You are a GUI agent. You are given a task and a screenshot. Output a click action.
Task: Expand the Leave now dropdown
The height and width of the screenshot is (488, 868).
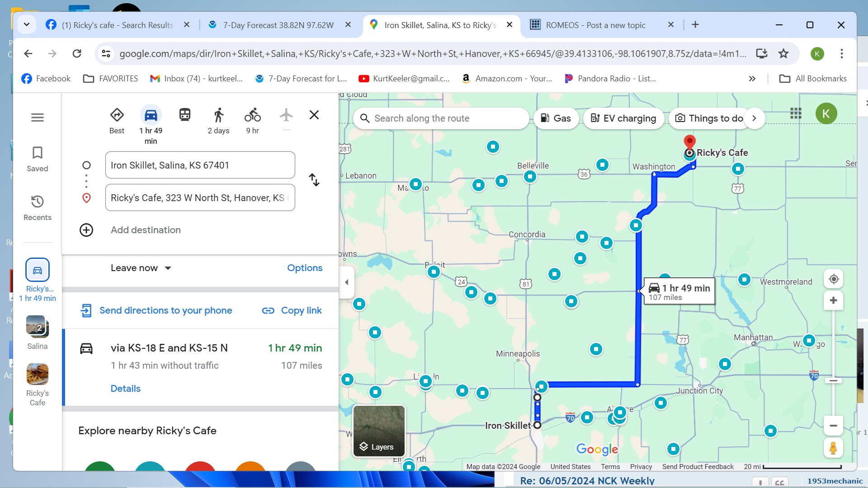[x=141, y=268]
